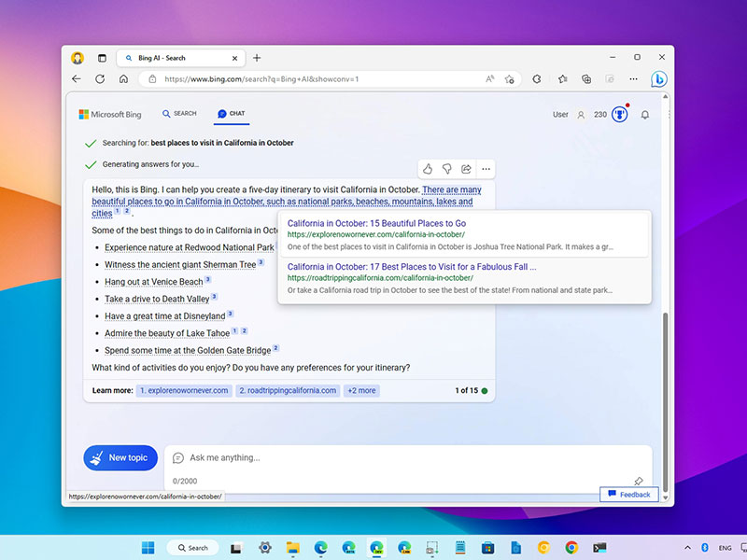The width and height of the screenshot is (747, 560).
Task: Open more options for the response
Action: (x=486, y=169)
